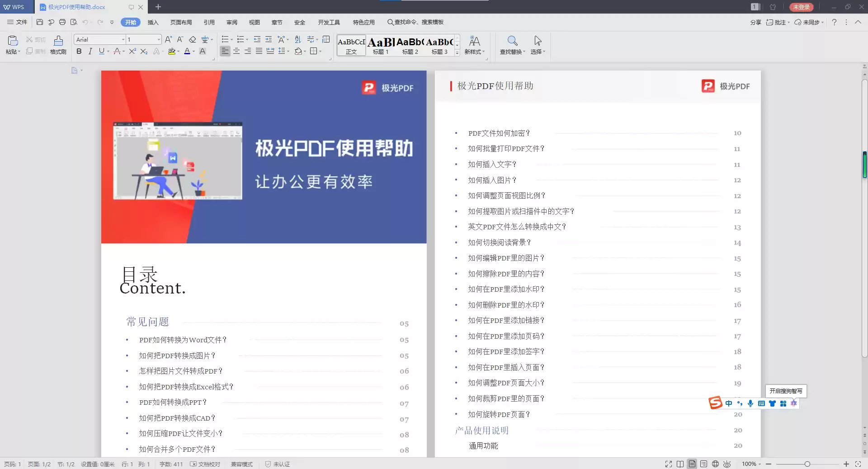This screenshot has height=469, width=868.
Task: Click the print icon in quick access toolbar
Action: (x=62, y=22)
